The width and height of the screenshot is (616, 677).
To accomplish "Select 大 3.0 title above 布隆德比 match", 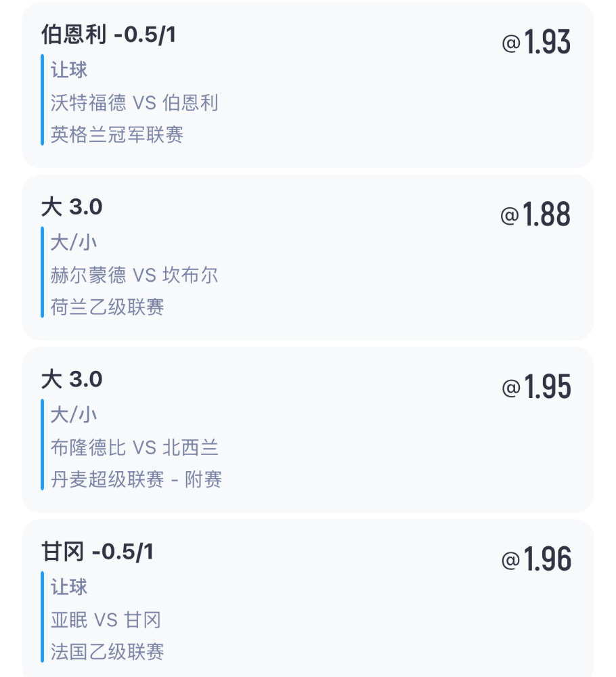I will (x=72, y=380).
